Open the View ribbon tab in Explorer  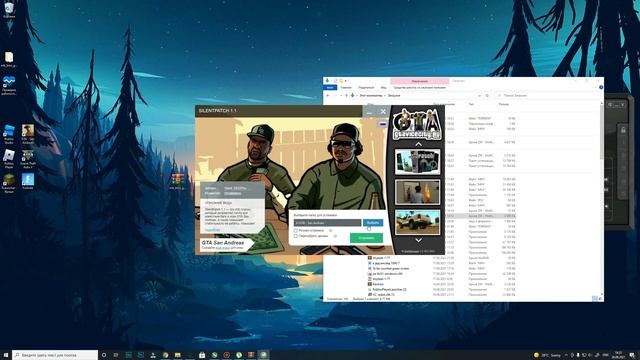point(384,87)
